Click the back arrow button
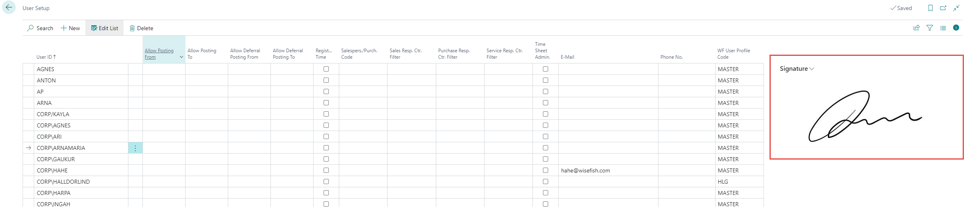980x207 pixels. 9,8
